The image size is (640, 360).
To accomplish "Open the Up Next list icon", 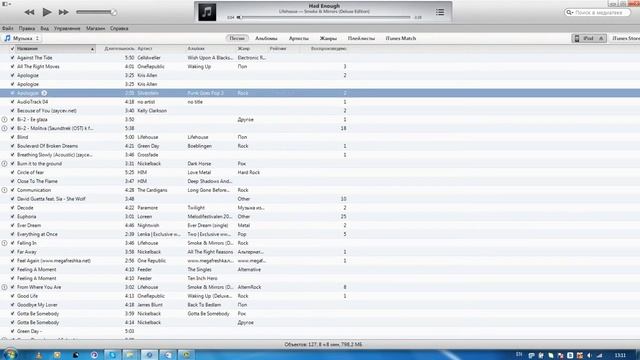I will coord(440,12).
